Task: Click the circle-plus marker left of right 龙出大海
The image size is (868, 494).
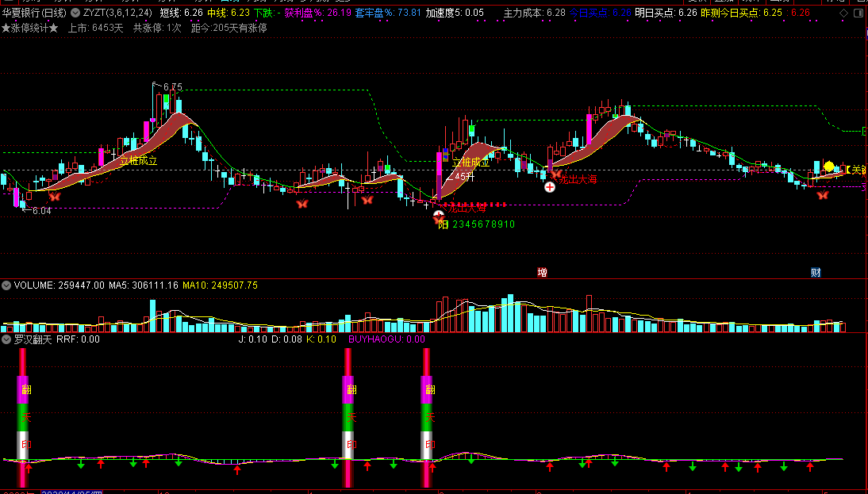Action: pyautogui.click(x=550, y=188)
